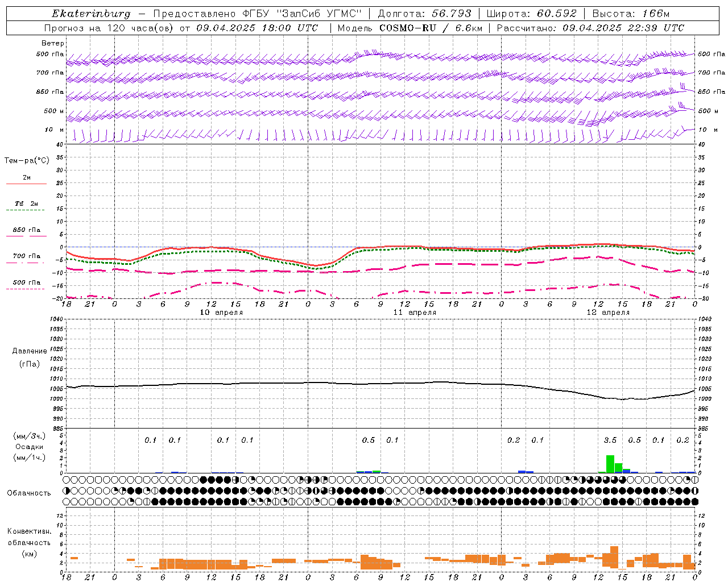
Task: Click the '12 апреля' date label
Action: point(609,313)
